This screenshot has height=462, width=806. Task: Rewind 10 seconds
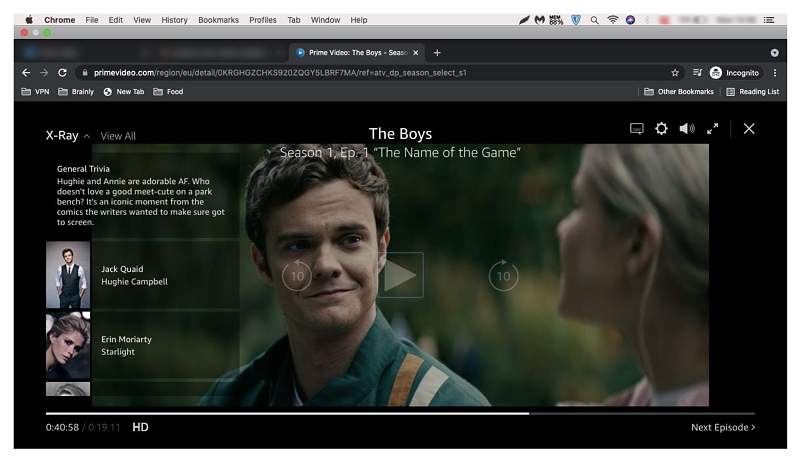point(297,275)
